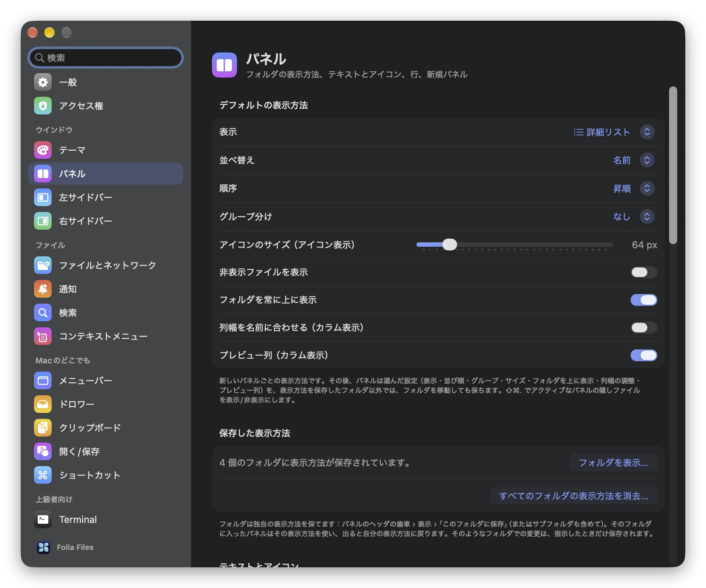
Task: Select コンテキストメニュー in the sidebar
Action: tap(106, 336)
